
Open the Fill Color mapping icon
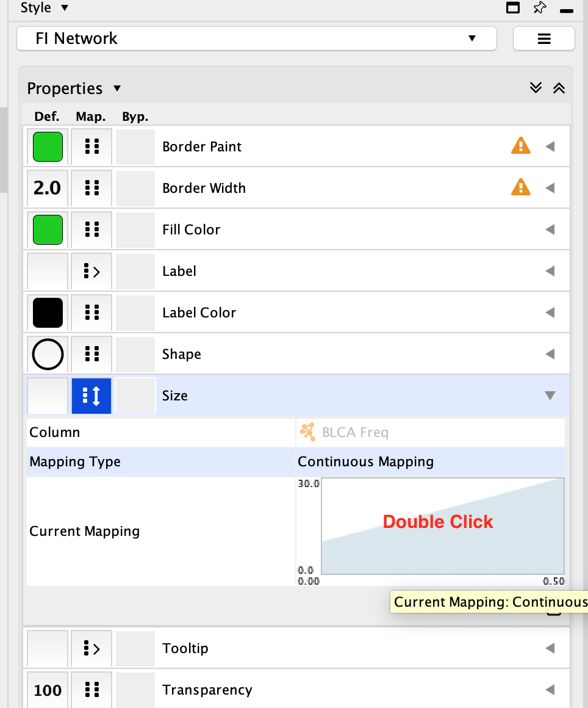click(91, 229)
